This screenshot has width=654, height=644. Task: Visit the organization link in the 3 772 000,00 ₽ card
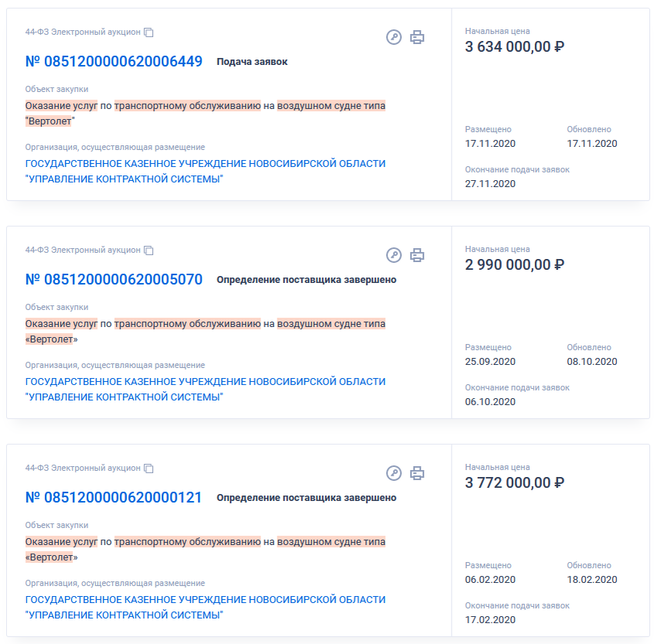(205, 608)
